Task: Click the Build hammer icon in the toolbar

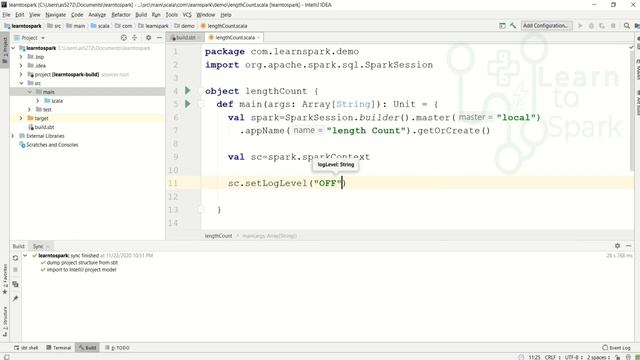Action: [513, 26]
